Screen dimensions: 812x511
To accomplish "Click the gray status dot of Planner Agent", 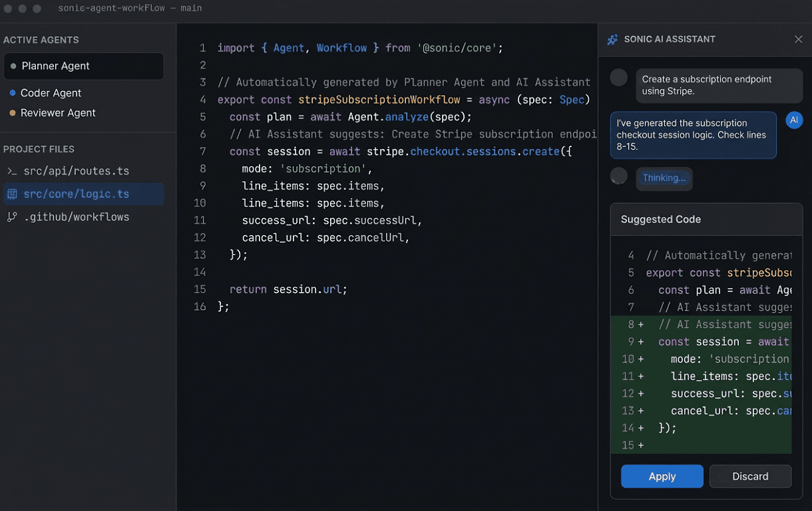I will pyautogui.click(x=13, y=67).
